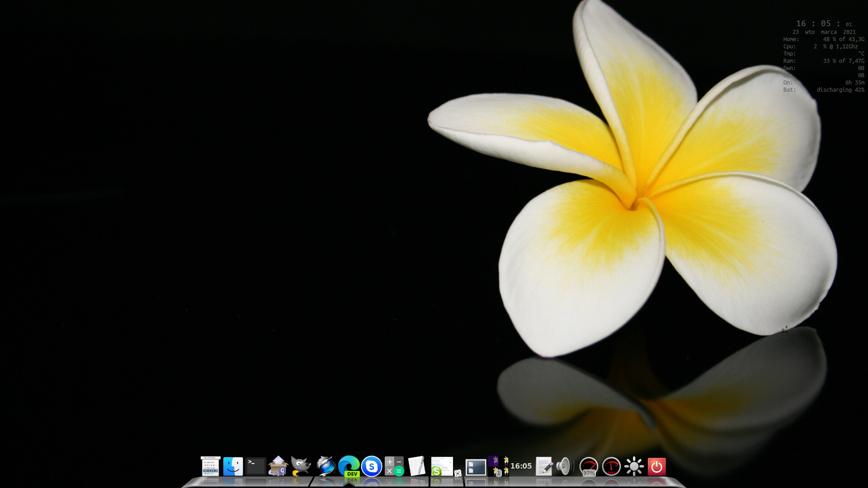Screen dimensions: 868x488
Task: Click the 97% gauge applet
Action: pos(589,467)
